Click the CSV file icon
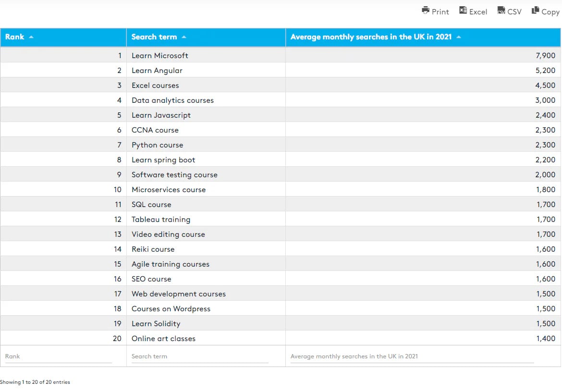This screenshot has height=392, width=562. click(501, 11)
